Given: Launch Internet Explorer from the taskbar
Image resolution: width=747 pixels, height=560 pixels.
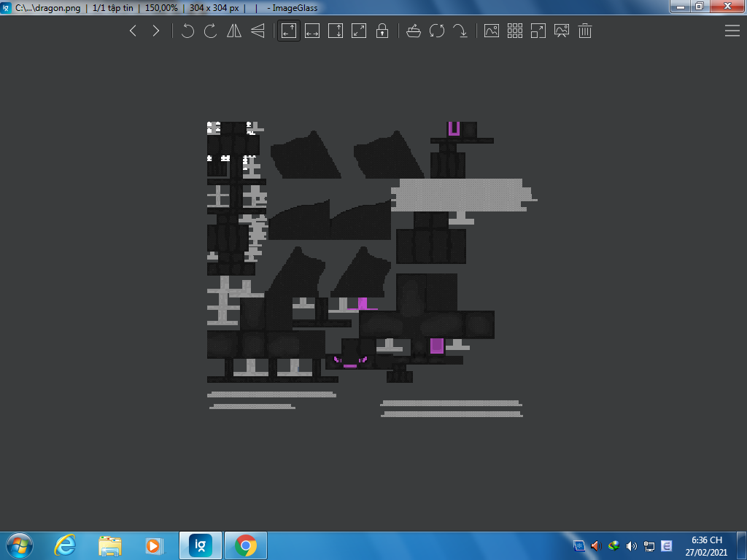Looking at the screenshot, I should click(x=65, y=545).
